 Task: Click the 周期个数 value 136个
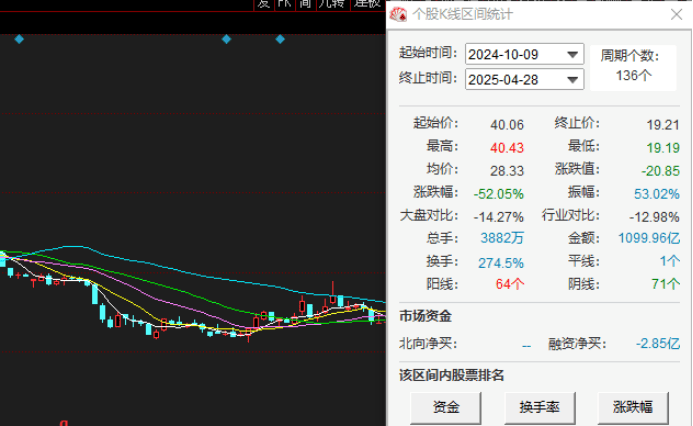click(634, 76)
